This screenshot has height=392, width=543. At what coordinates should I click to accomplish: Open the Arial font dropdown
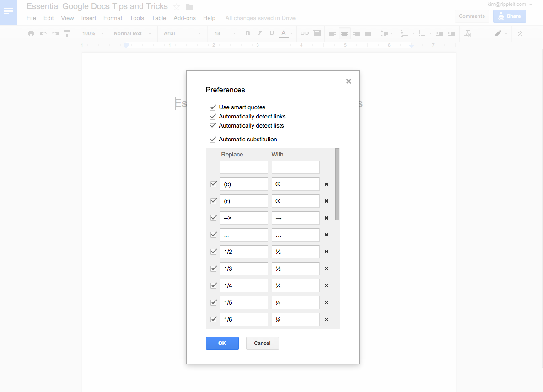182,33
